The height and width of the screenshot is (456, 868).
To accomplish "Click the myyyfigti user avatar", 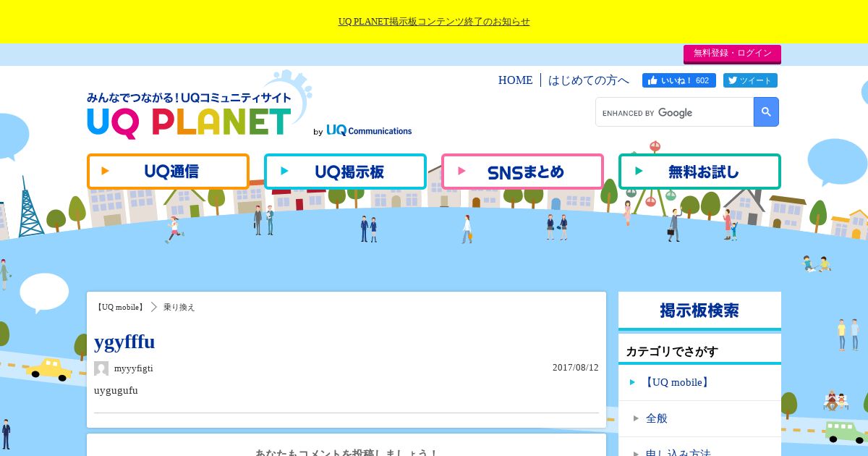I will tap(101, 368).
